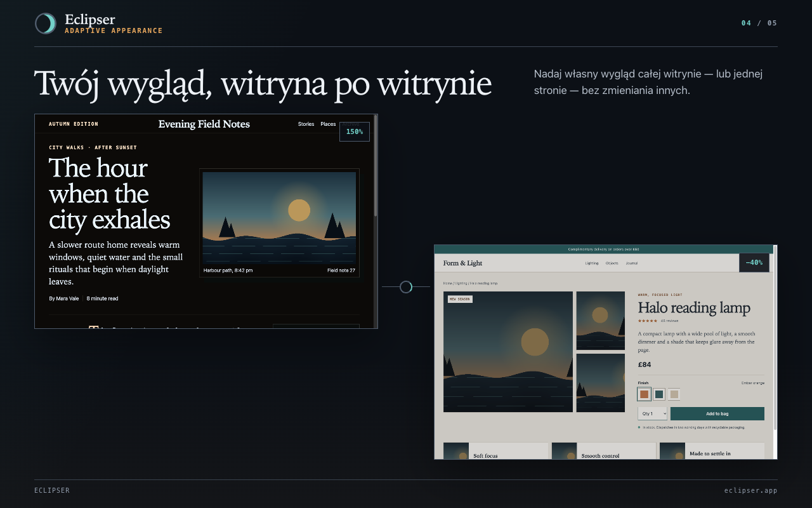Click the 'Halo reading lamp' product title
Screen dimensions: 812x508
694,308
